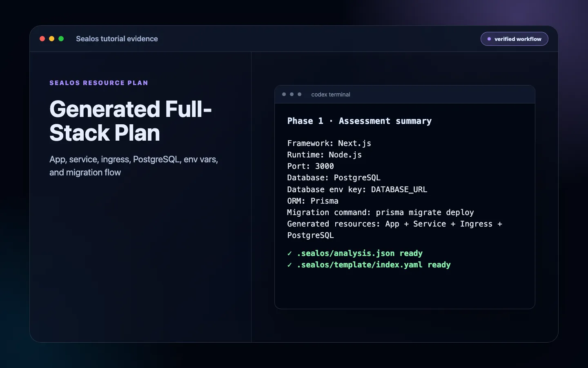Image resolution: width=588 pixels, height=368 pixels.
Task: Select the Runtime: Node.js line
Action: coord(324,155)
